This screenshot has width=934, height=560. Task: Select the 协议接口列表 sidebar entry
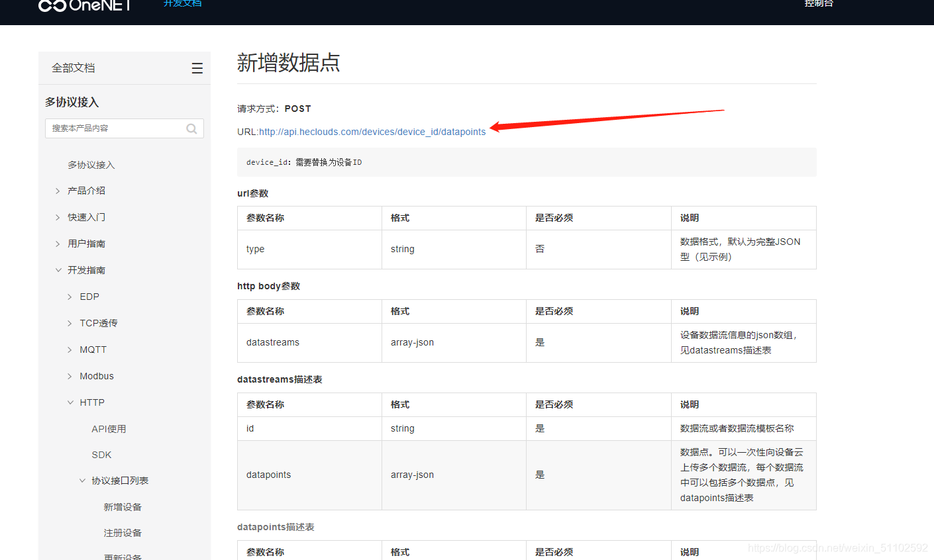120,481
